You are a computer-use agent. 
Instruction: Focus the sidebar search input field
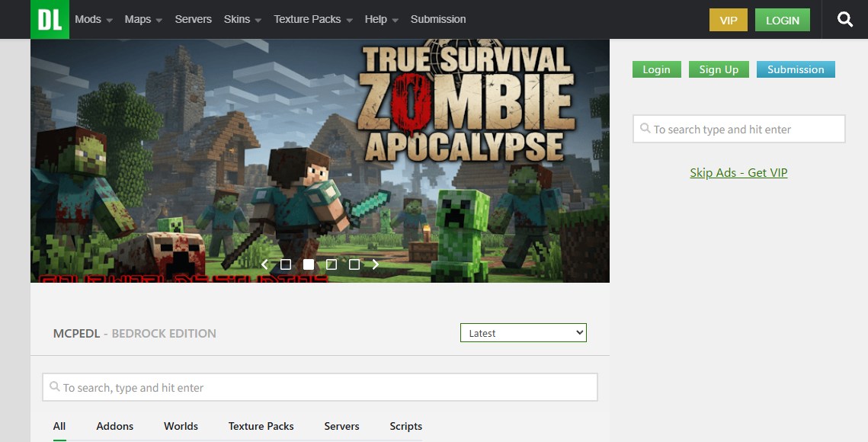[x=739, y=129]
